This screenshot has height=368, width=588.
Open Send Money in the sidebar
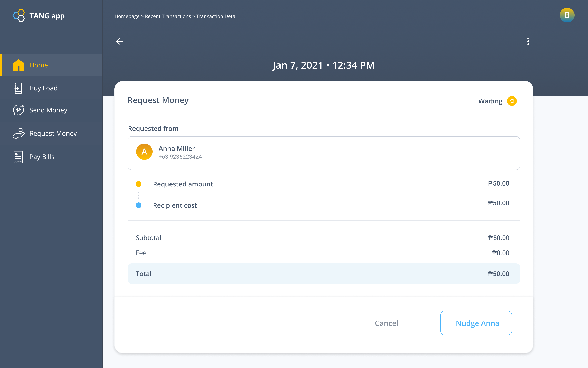pyautogui.click(x=51, y=110)
